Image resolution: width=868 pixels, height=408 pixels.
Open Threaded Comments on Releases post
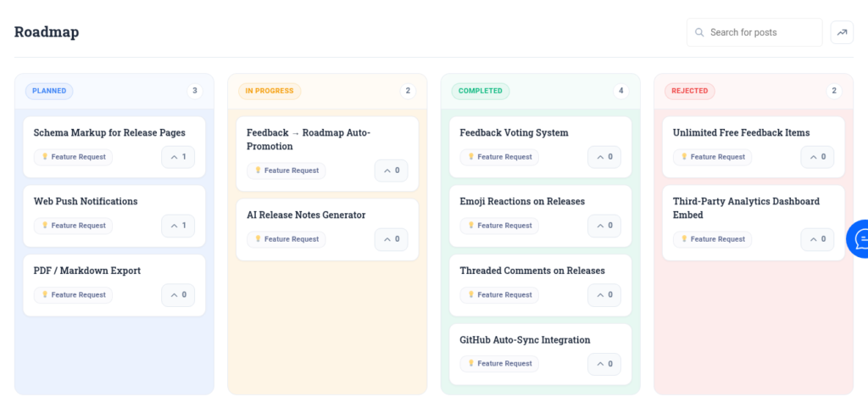click(532, 271)
